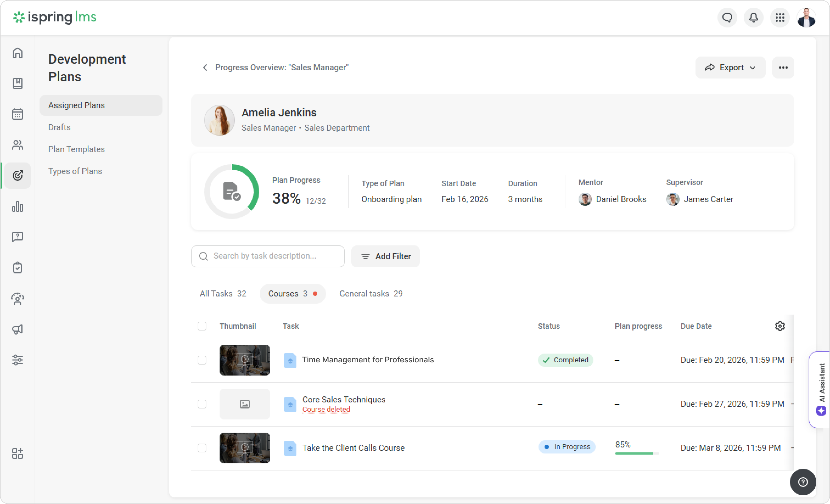Image resolution: width=830 pixels, height=504 pixels.
Task: Open table column settings gear icon
Action: 780,326
